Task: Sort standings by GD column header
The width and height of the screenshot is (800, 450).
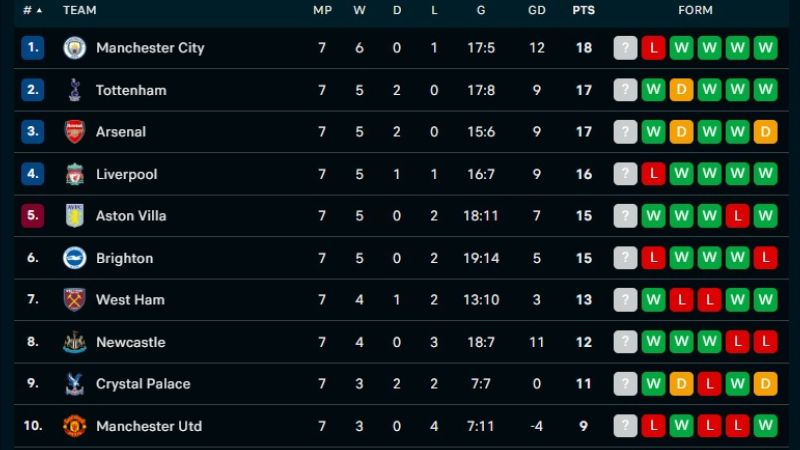Action: (537, 10)
